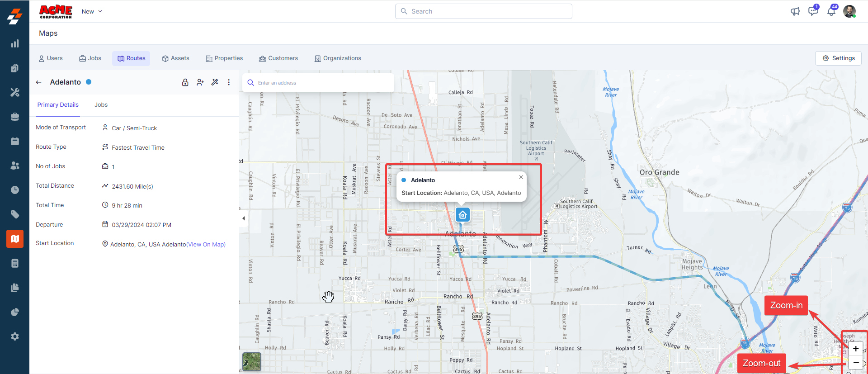
Task: Click the View On Map link
Action: click(206, 245)
